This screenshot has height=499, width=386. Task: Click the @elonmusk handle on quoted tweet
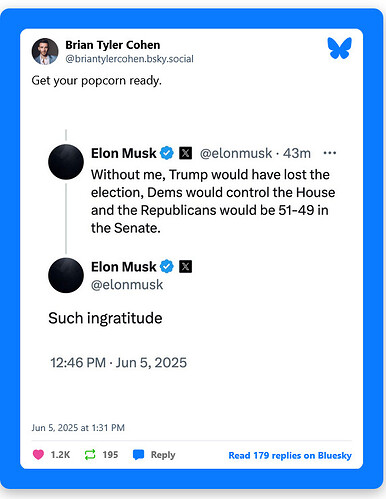236,153
